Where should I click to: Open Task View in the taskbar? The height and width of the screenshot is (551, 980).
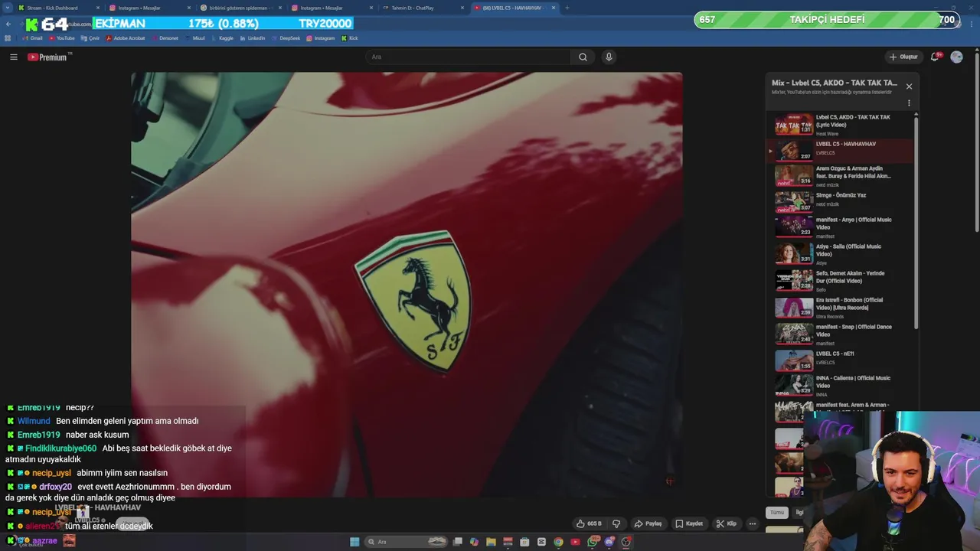[x=457, y=542]
